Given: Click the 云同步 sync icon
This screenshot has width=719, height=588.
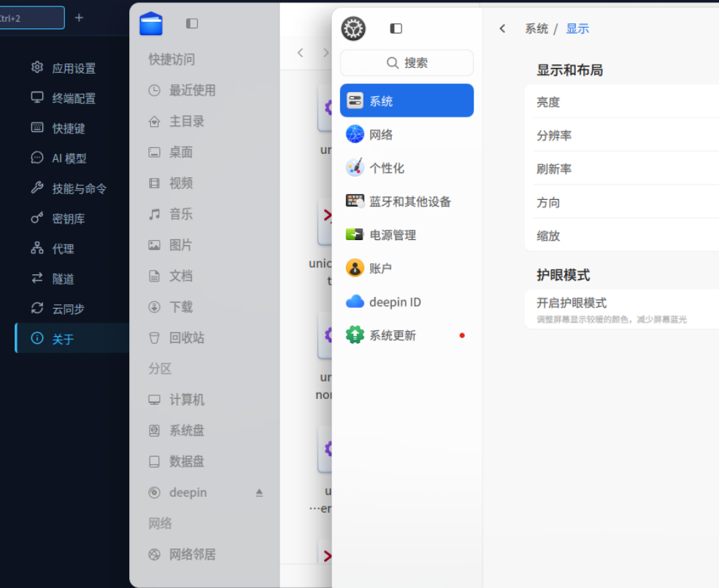Looking at the screenshot, I should (x=37, y=308).
